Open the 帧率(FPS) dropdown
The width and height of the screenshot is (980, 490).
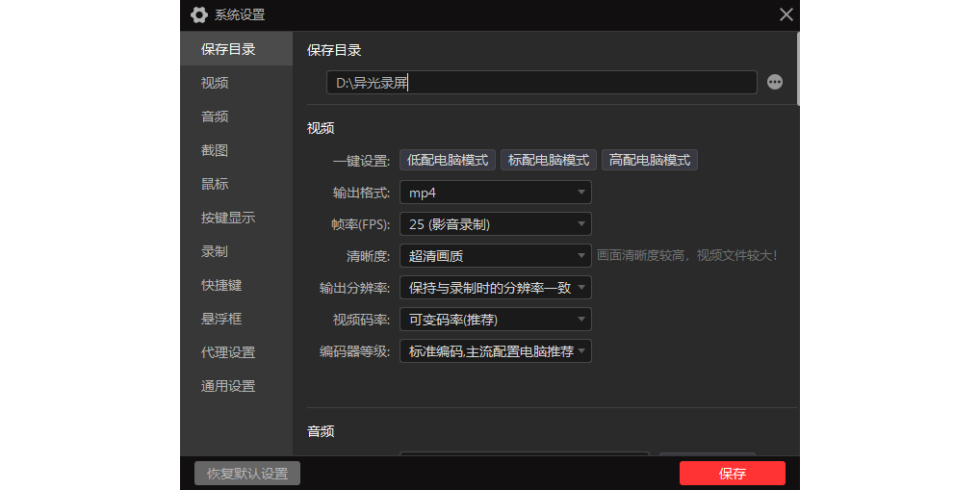click(x=496, y=223)
